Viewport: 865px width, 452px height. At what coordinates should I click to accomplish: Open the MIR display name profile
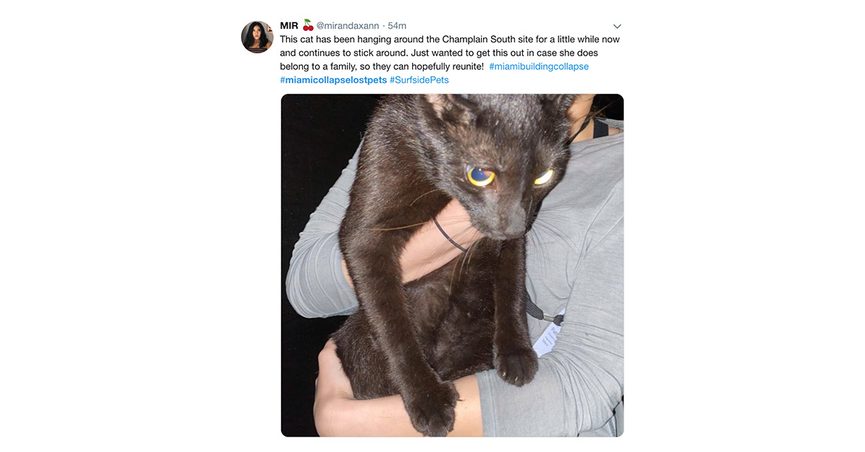[x=289, y=25]
